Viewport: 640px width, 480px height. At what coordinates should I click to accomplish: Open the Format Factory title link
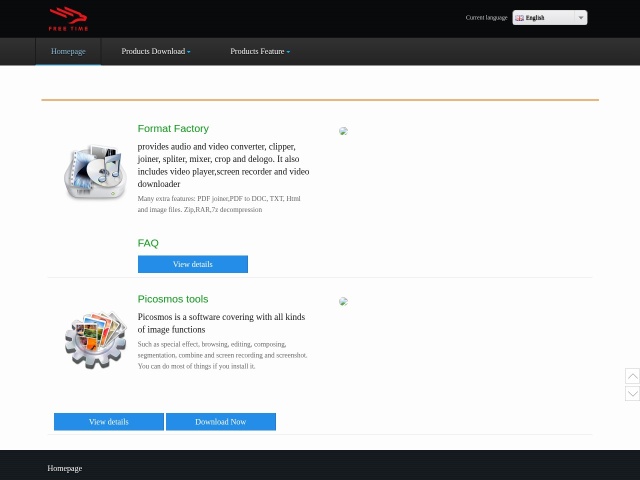click(x=173, y=129)
